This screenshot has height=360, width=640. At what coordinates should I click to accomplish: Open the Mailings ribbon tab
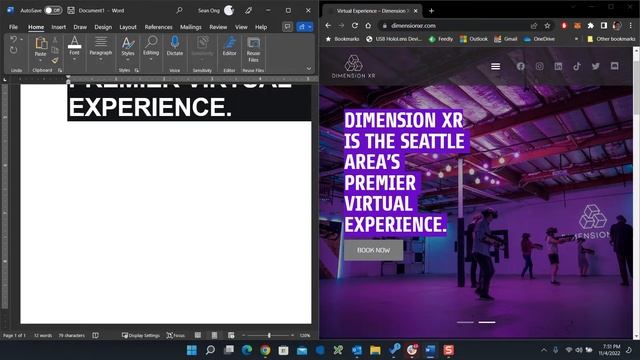pos(191,27)
